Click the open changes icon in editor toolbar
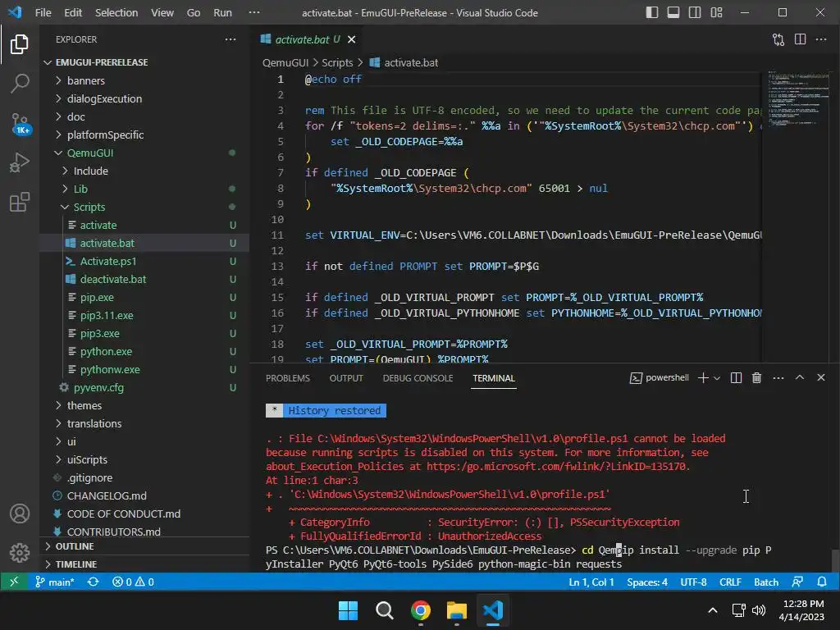Image resolution: width=840 pixels, height=630 pixels. click(x=778, y=39)
